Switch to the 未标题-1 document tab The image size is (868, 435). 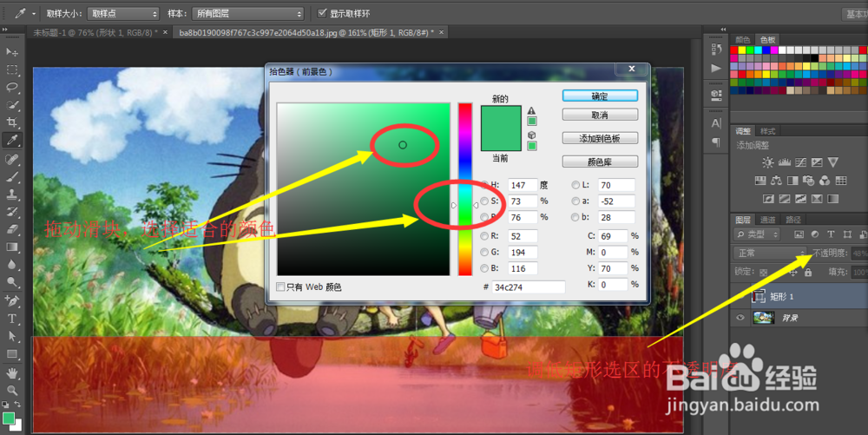click(x=95, y=33)
